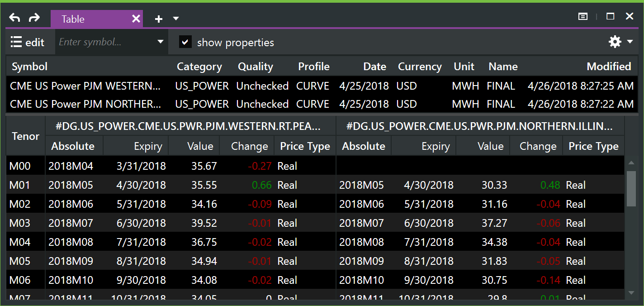Sort by the Symbol column header
The height and width of the screenshot is (306, 644).
[x=29, y=67]
